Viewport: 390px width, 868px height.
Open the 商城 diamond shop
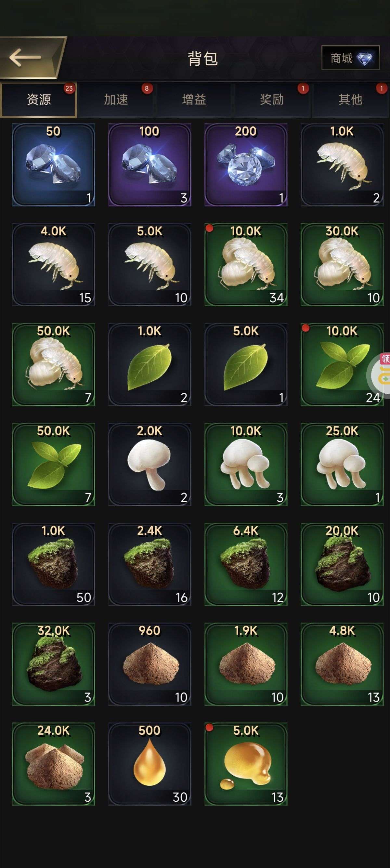tap(351, 58)
